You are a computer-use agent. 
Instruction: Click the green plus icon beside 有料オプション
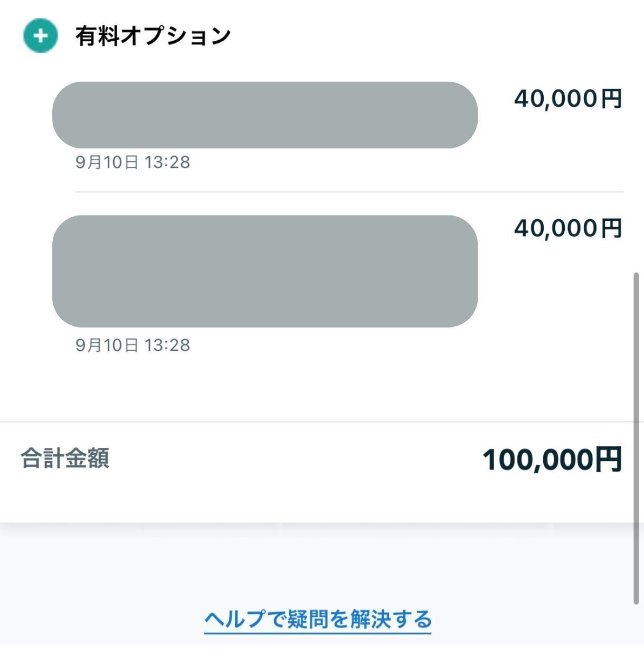40,36
